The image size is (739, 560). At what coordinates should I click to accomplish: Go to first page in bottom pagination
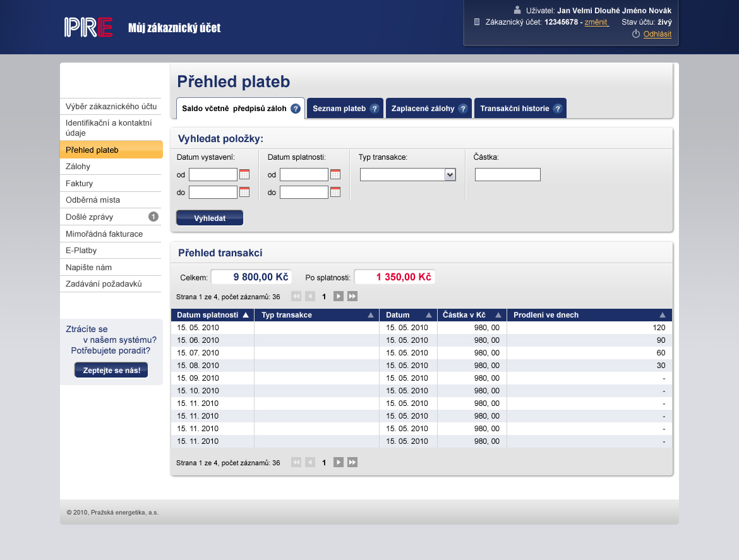(296, 463)
